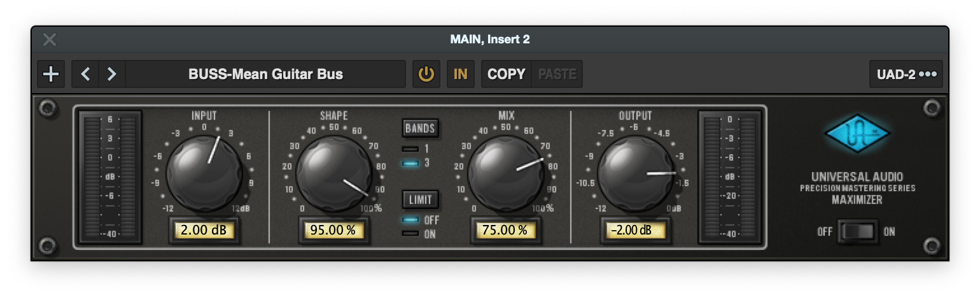Click the OUTPUT knob

point(636,172)
